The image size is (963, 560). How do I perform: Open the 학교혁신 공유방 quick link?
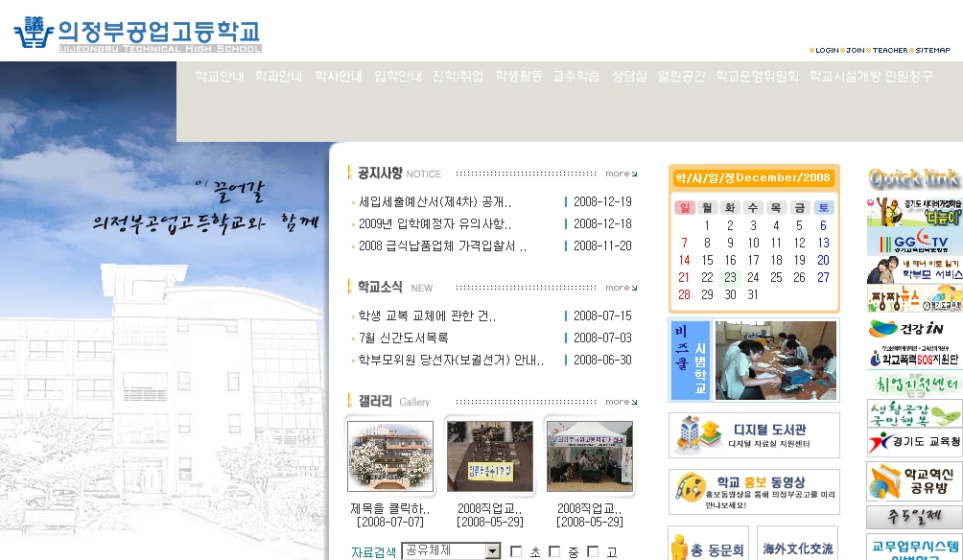coord(913,481)
